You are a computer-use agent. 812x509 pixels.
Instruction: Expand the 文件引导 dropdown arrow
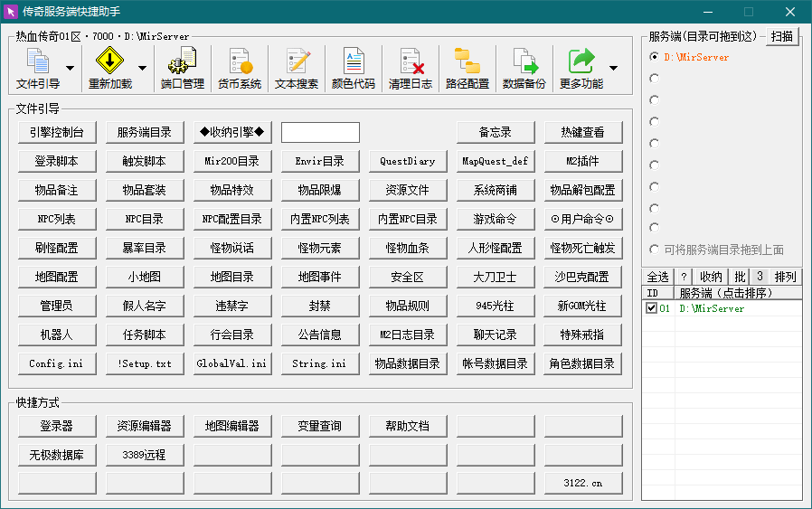[x=71, y=69]
